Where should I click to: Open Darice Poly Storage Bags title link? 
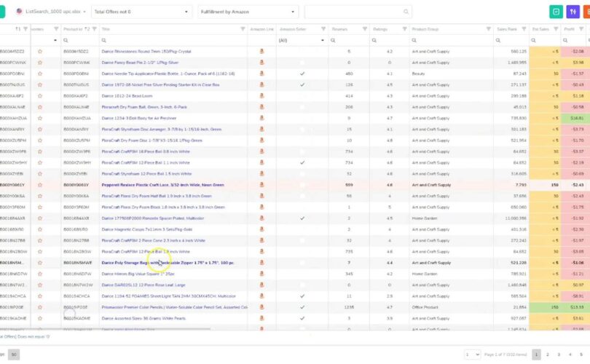(168, 263)
